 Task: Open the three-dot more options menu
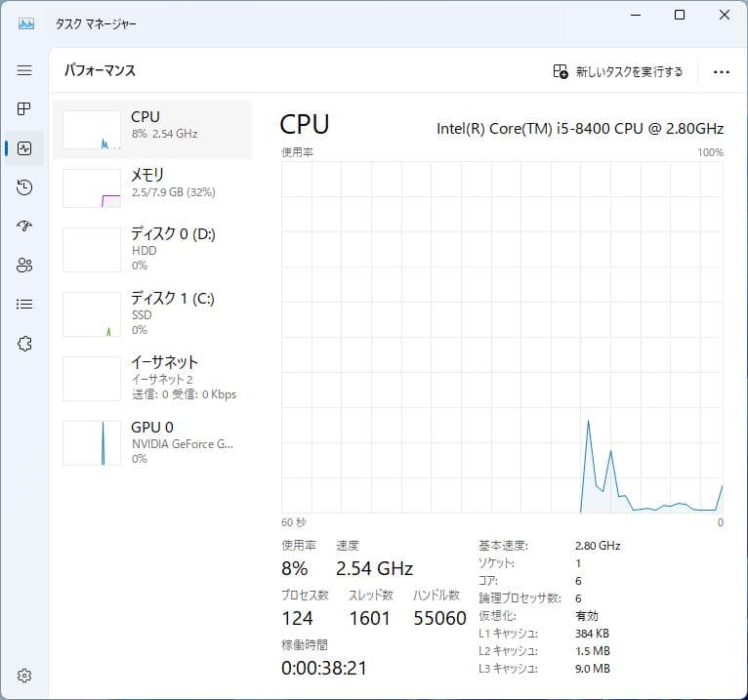click(722, 72)
